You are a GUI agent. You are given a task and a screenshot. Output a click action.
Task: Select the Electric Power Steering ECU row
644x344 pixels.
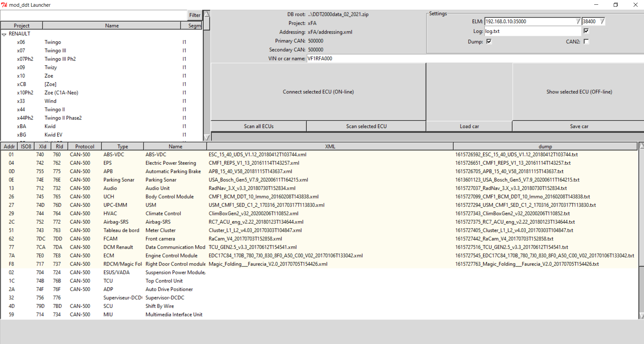[x=319, y=163]
